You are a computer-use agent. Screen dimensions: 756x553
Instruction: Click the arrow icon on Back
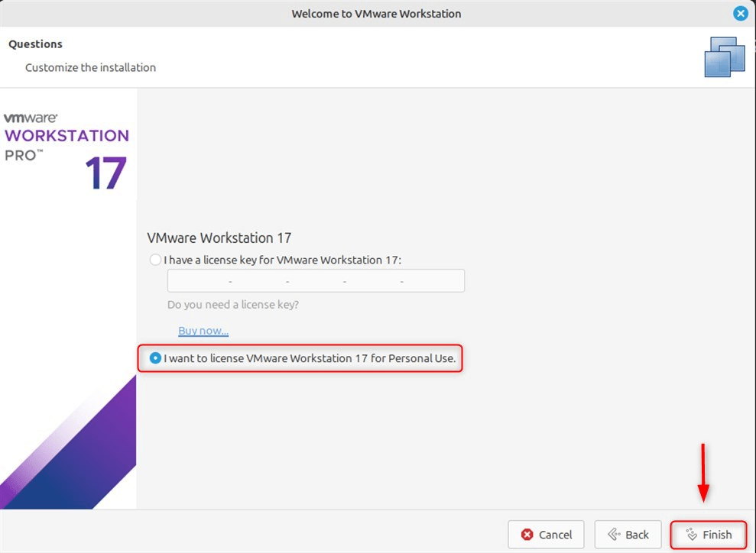pyautogui.click(x=614, y=535)
